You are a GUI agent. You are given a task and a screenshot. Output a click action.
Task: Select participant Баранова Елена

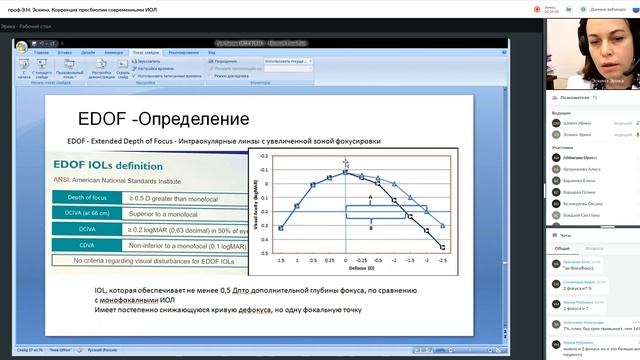coord(579,180)
